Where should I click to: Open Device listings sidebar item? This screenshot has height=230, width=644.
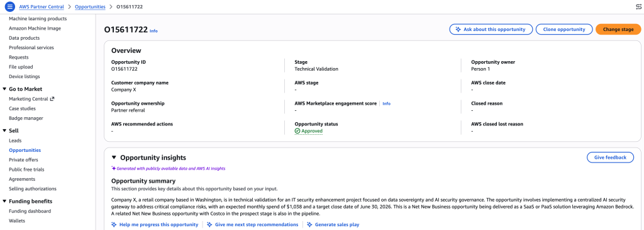coord(25,76)
